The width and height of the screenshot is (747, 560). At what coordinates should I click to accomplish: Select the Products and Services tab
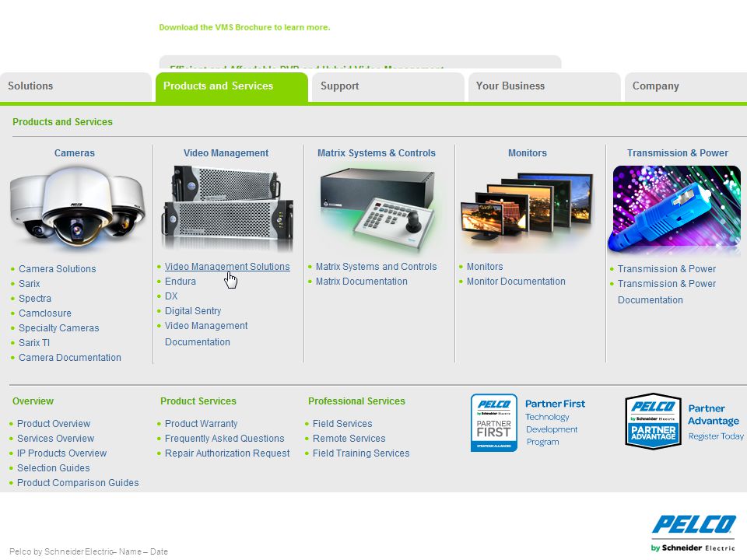click(232, 86)
